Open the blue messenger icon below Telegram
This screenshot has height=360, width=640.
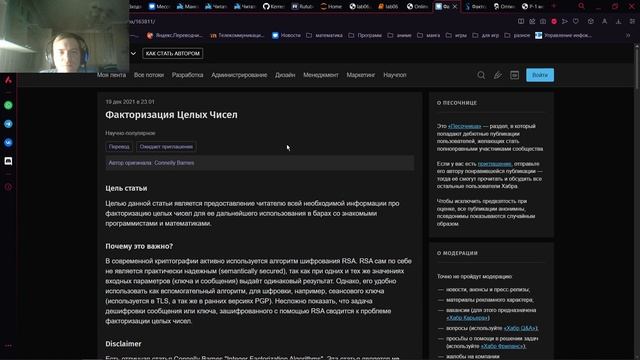click(8, 142)
